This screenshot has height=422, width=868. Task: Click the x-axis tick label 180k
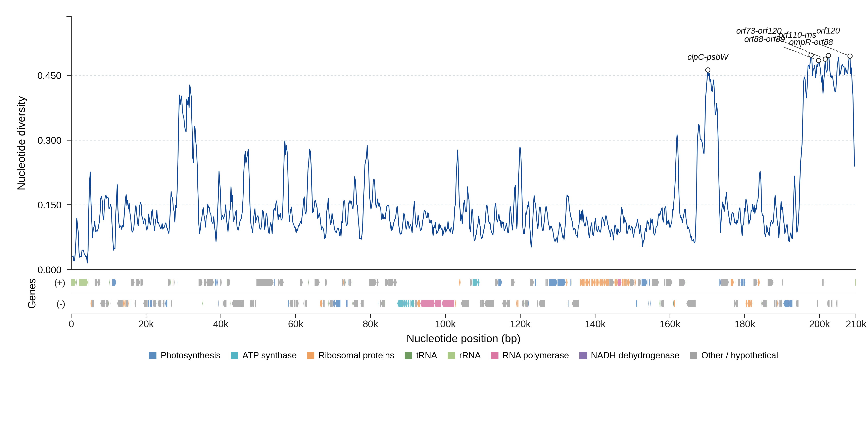(745, 324)
